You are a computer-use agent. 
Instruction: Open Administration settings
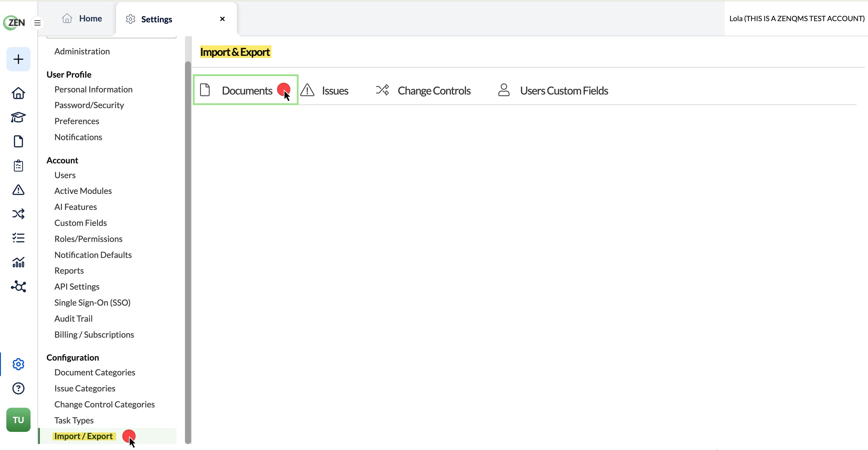(82, 51)
